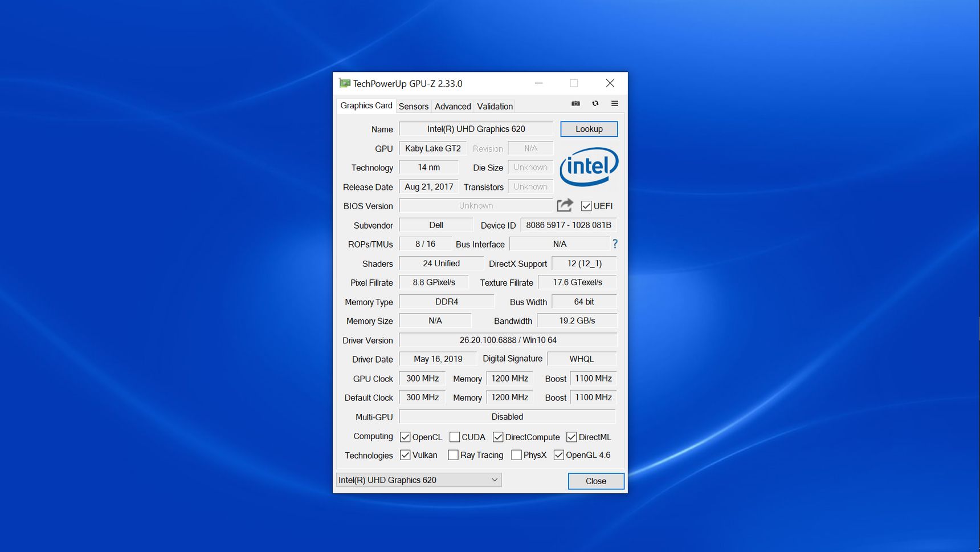Take a screenshot with the camera icon
Viewport: 980px width, 552px height.
point(575,104)
